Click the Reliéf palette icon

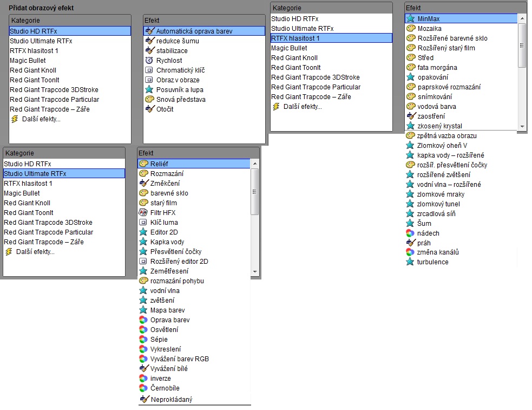(143, 164)
